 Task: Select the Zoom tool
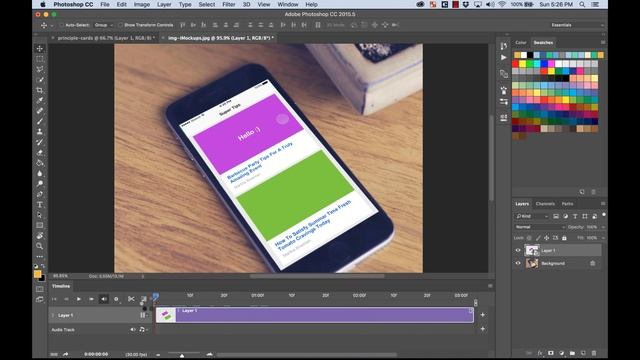pos(40,246)
